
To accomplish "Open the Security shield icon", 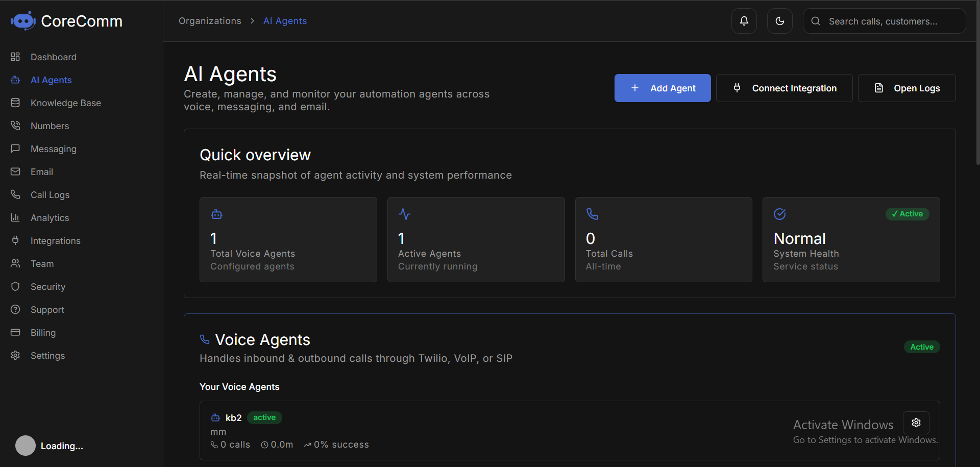I will click(15, 286).
